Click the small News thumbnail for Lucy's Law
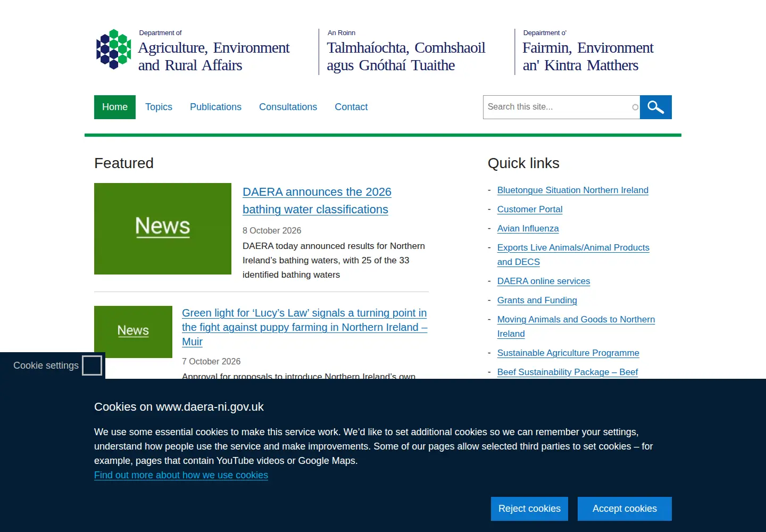The width and height of the screenshot is (766, 532). (133, 332)
